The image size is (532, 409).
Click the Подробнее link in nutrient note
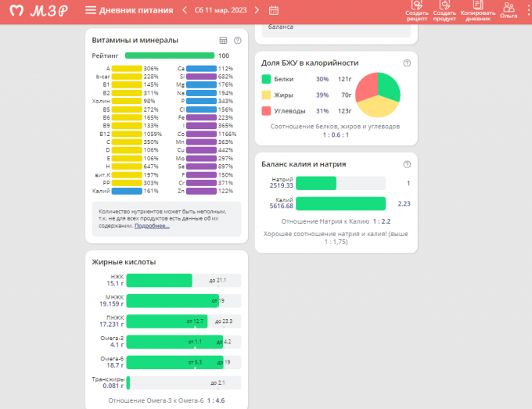[151, 226]
